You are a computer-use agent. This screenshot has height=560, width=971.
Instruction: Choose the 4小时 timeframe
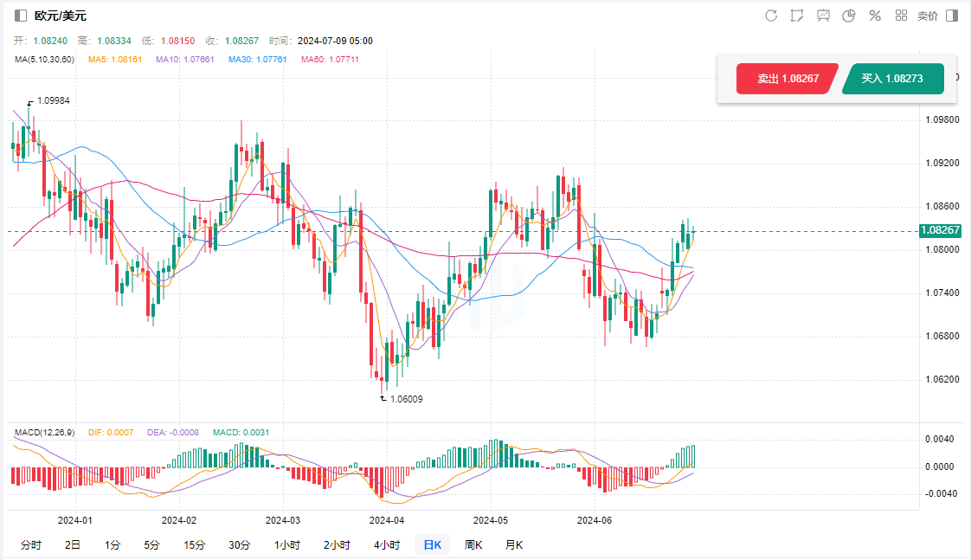point(387,544)
